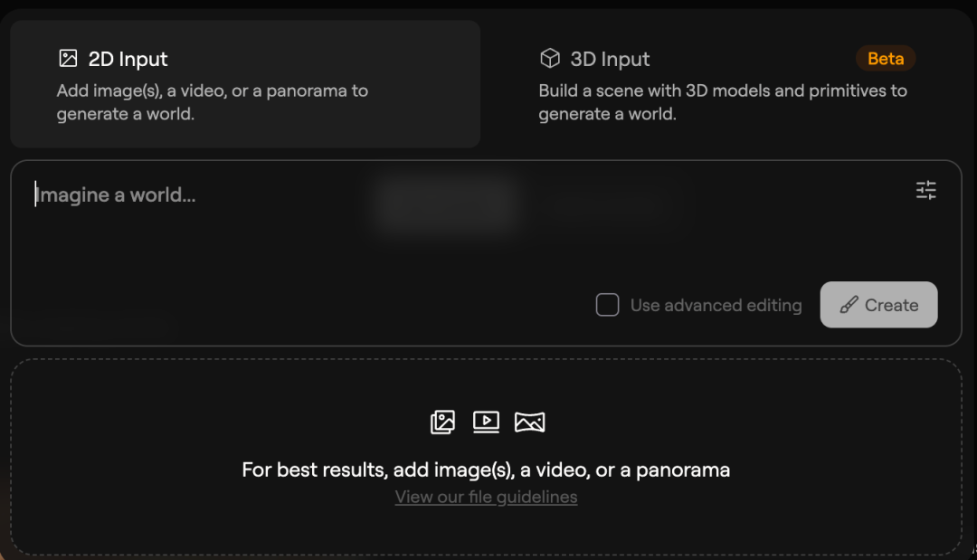Screen dimensions: 977x560
Task: Click the image icon beside 2D Input
Action: 68,59
